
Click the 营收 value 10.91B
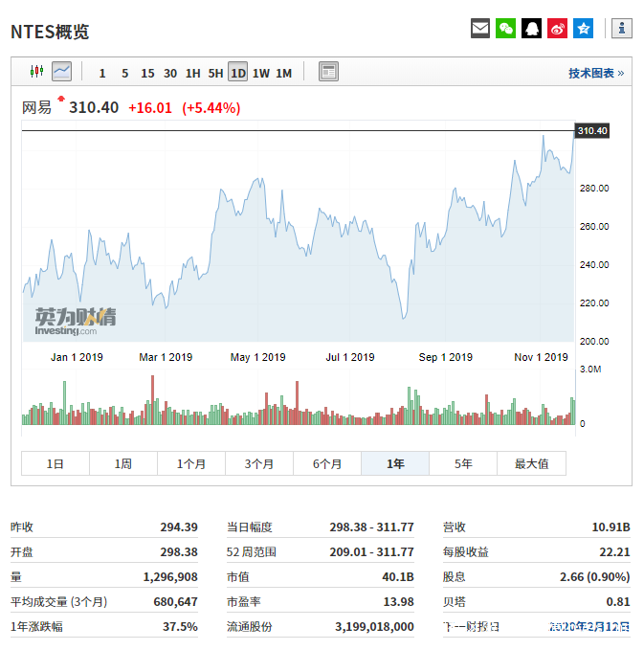[x=611, y=527]
